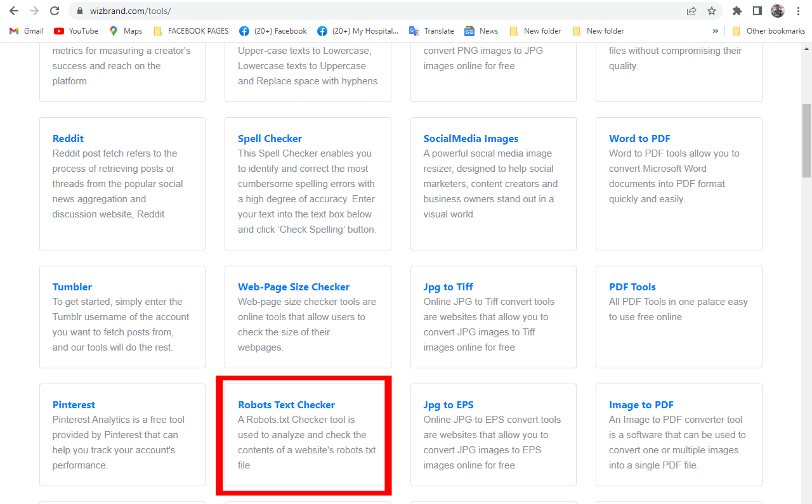Click the share page icon

[x=691, y=11]
